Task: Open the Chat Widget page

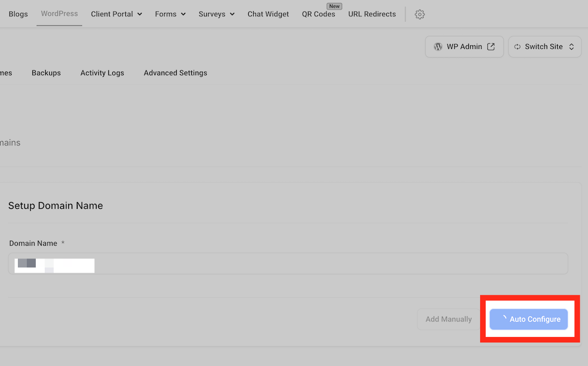Action: 268,14
